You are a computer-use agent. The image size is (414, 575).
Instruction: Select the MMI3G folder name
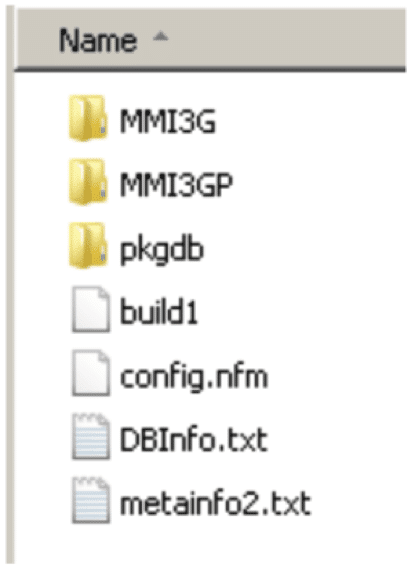click(x=168, y=121)
